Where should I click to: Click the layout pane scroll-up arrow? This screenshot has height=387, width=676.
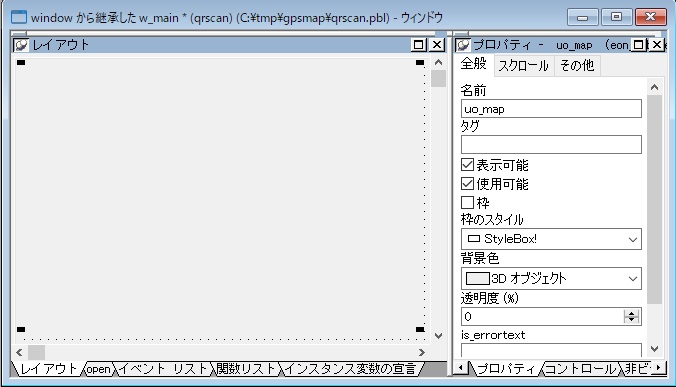pos(438,62)
